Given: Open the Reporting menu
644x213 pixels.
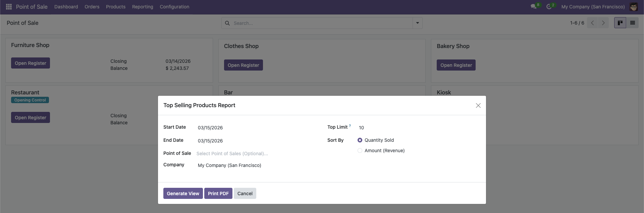Looking at the screenshot, I should click(143, 7).
